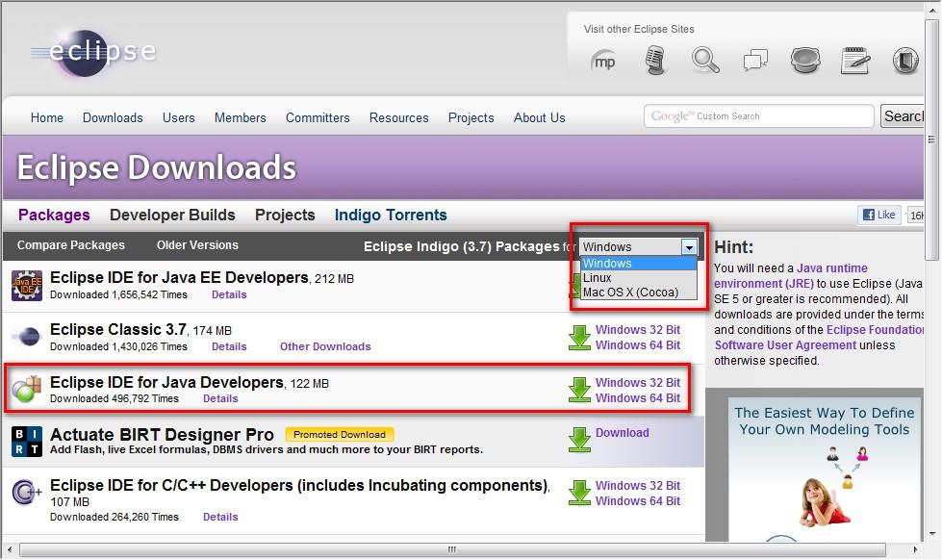Open Compare Packages
The height and width of the screenshot is (560, 942).
[x=71, y=245]
